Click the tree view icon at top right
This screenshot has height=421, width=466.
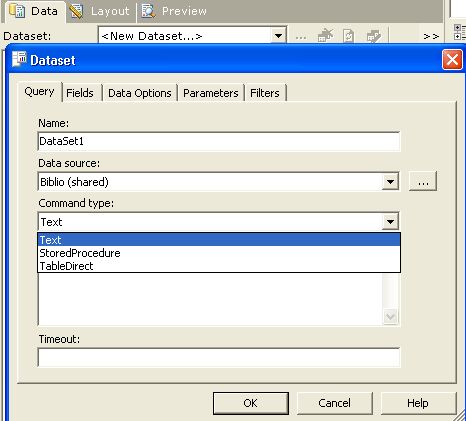point(460,32)
